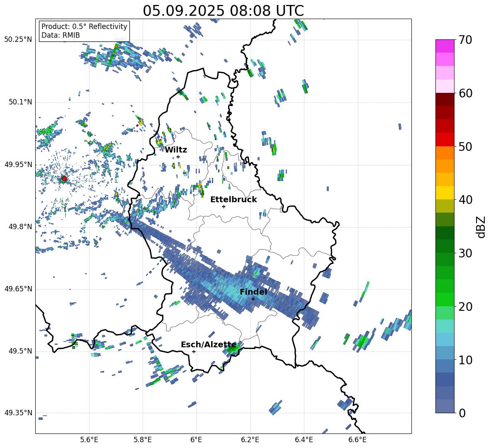Click 'Product: 0.5° Reflectivity' text
The image size is (491, 448).
click(84, 26)
